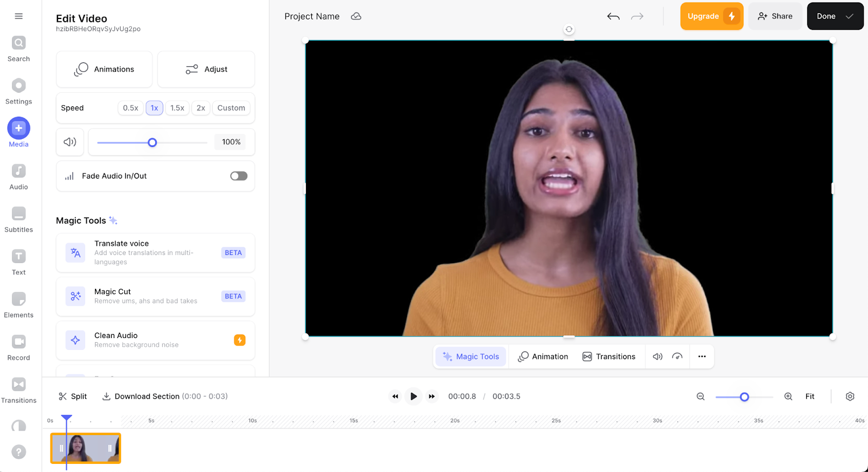The image size is (868, 472).
Task: Open the three-dot more options menu
Action: pyautogui.click(x=702, y=356)
